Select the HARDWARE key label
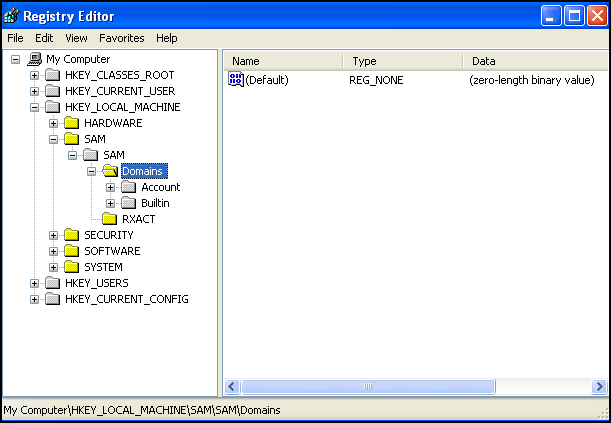The width and height of the screenshot is (611, 423). (113, 123)
